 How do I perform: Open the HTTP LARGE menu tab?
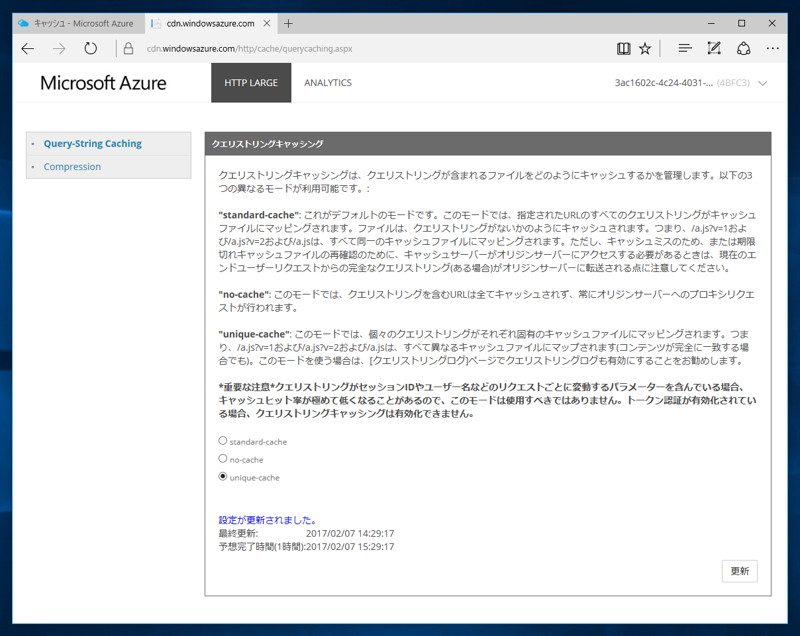point(251,83)
